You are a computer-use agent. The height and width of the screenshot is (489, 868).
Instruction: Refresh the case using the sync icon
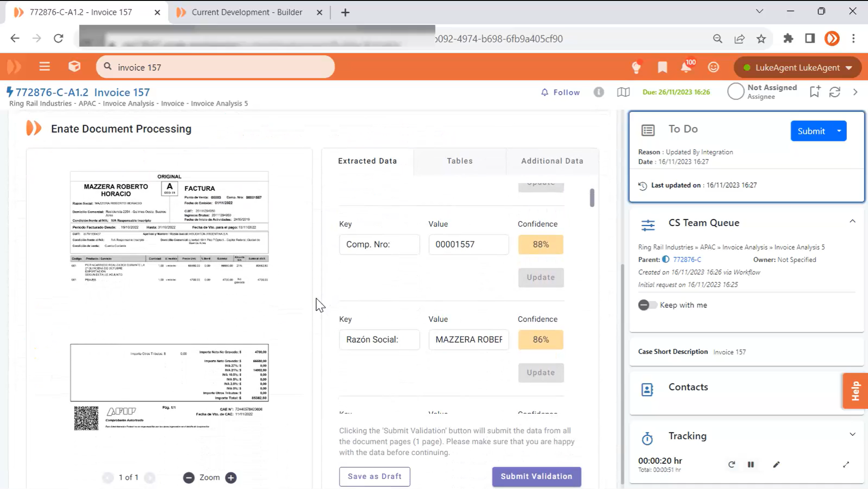pyautogui.click(x=834, y=92)
